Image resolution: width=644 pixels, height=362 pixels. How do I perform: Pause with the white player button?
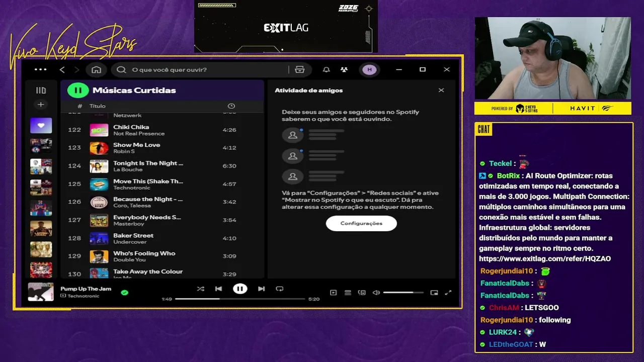pyautogui.click(x=240, y=289)
